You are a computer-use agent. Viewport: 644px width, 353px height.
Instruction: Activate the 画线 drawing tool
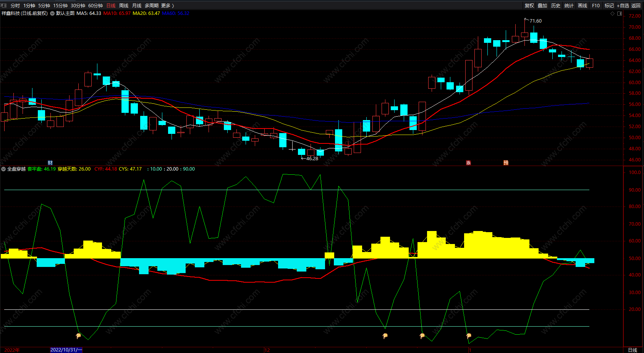583,6
